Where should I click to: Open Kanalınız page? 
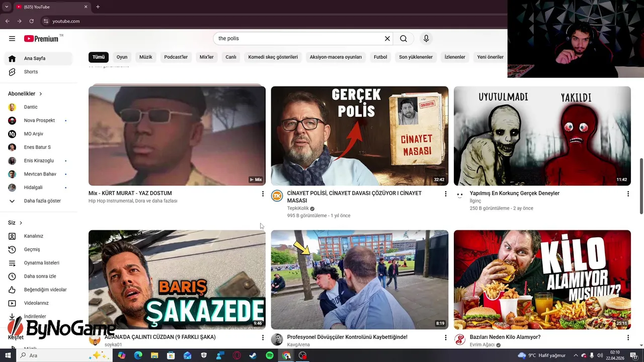pyautogui.click(x=39, y=236)
